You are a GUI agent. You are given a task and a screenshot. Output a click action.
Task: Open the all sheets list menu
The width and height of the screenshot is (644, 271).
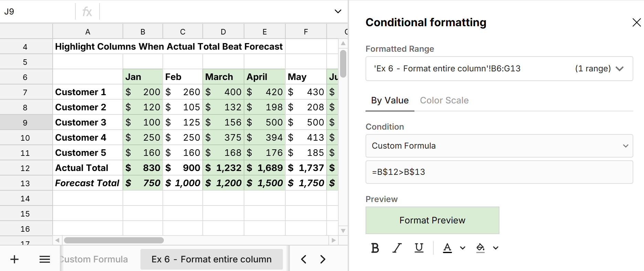pos(45,259)
